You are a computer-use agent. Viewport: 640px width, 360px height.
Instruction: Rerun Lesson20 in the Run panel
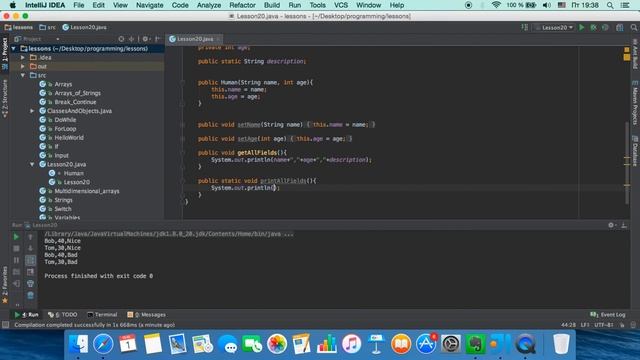pyautogui.click(x=16, y=237)
